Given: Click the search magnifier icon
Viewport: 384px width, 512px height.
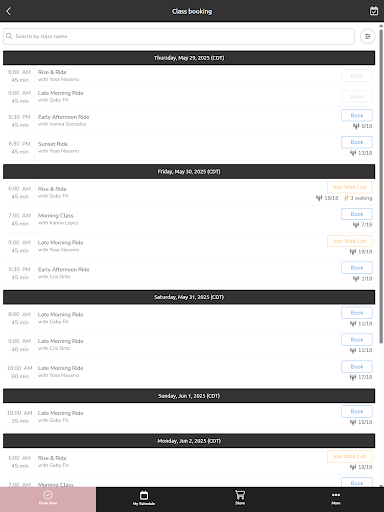Looking at the screenshot, I should (9, 36).
